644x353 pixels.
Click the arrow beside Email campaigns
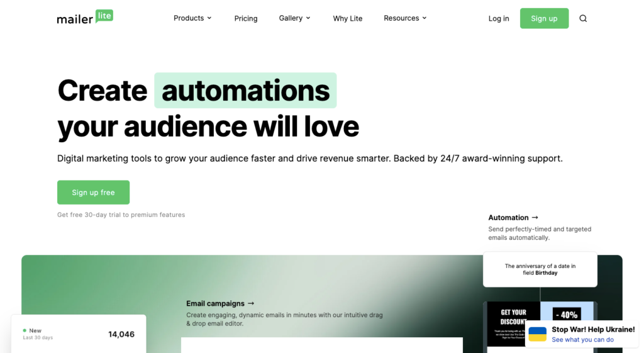[x=251, y=303]
